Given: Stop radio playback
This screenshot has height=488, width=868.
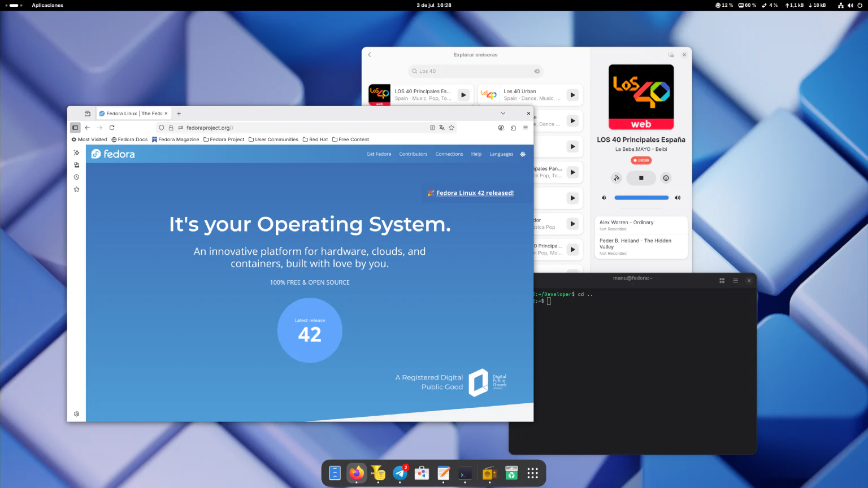Looking at the screenshot, I should coord(641,178).
